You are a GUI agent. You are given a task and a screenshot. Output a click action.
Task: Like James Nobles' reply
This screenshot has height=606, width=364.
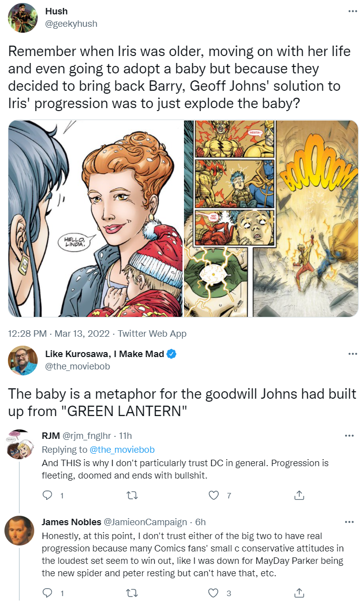[214, 593]
